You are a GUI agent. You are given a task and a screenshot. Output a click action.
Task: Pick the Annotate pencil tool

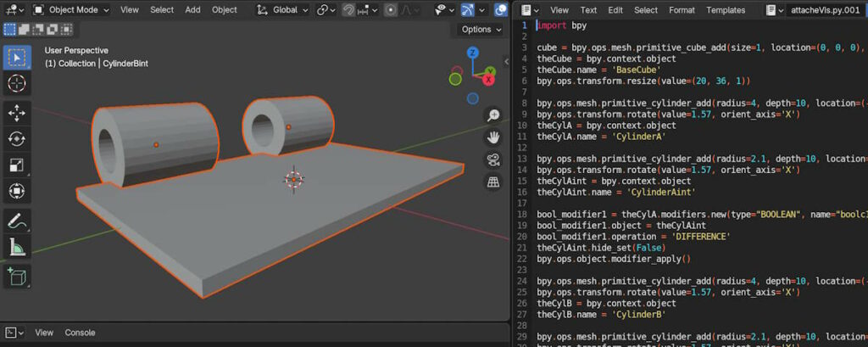(16, 221)
